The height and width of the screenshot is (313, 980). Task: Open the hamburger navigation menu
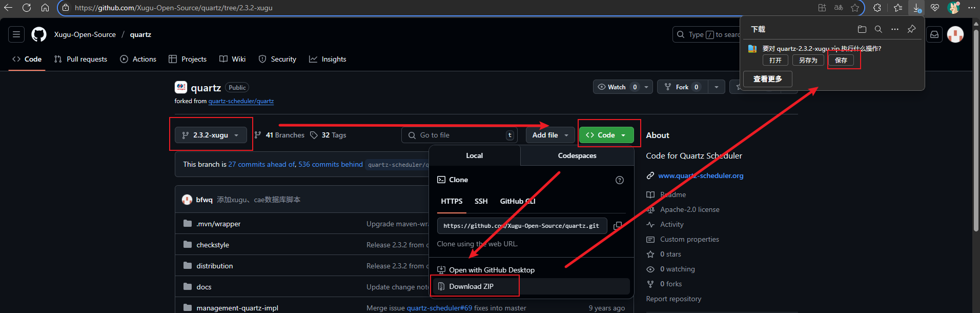coord(16,34)
